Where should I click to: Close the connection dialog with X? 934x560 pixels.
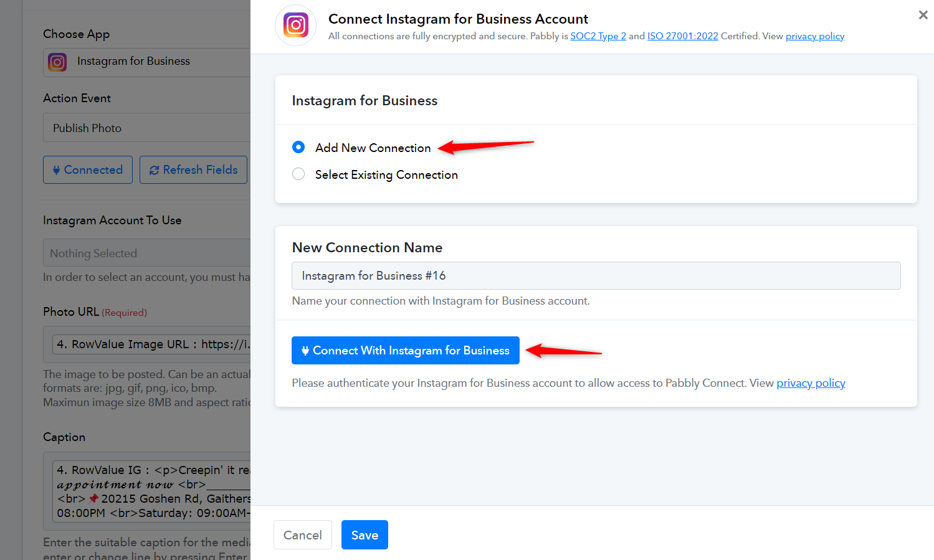coord(923,15)
